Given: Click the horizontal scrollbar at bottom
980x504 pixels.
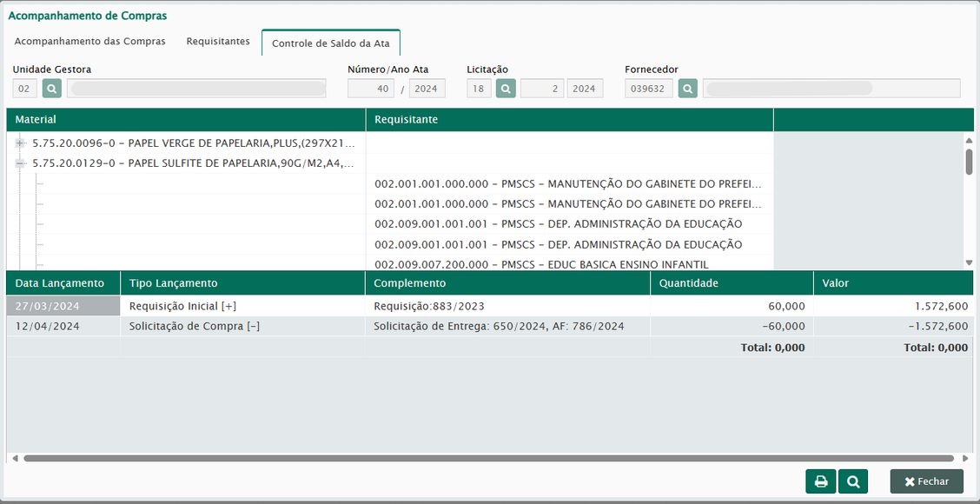Looking at the screenshot, I should coord(487,458).
